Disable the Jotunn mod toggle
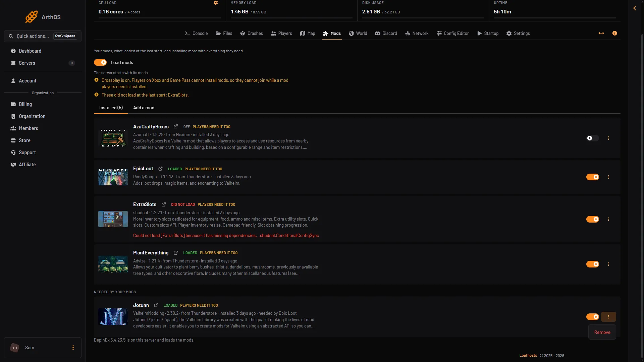 click(x=592, y=317)
